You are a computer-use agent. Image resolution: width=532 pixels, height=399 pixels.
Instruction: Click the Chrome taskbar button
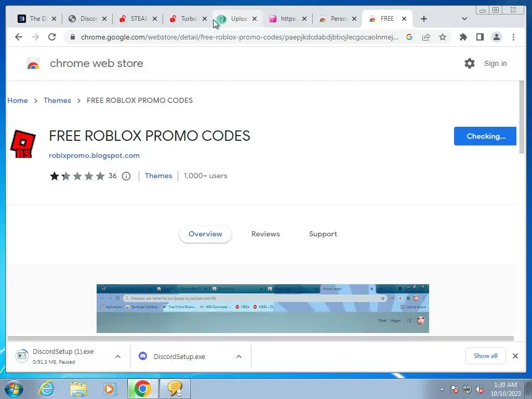142,389
